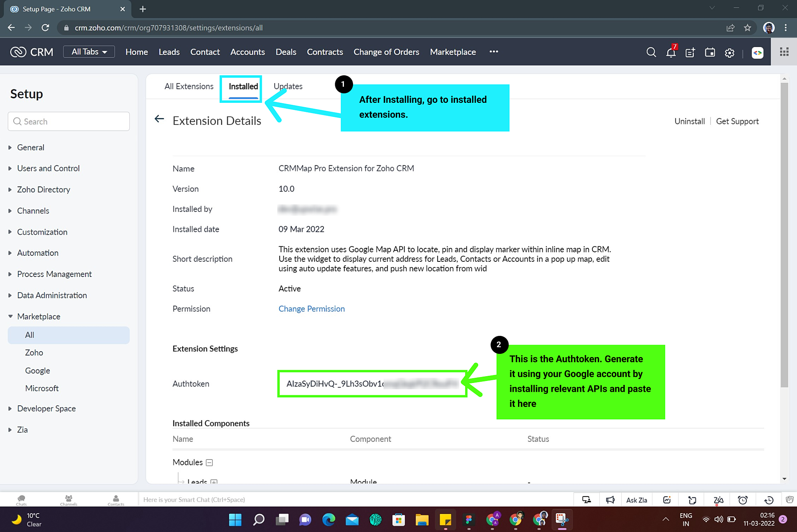Open the notifications bell
797x532 pixels.
(x=671, y=52)
